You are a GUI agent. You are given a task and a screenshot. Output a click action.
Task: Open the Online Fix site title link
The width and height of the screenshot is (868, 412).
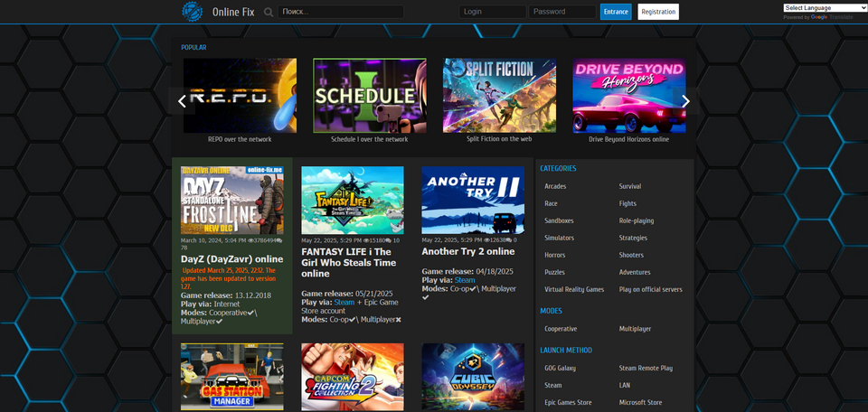[x=233, y=12]
